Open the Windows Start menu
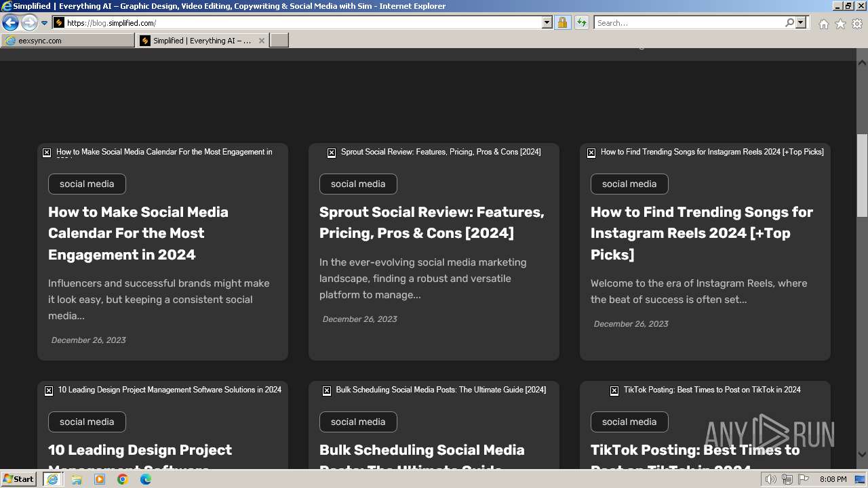The image size is (868, 488). click(18, 479)
